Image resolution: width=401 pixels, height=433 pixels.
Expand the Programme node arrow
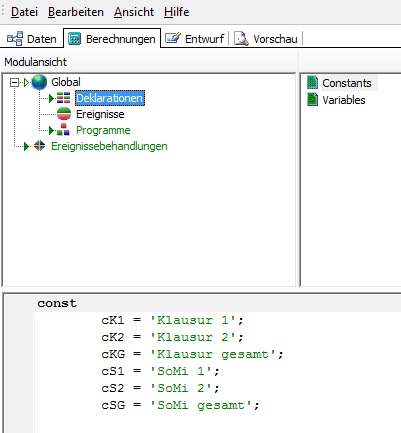click(x=51, y=130)
